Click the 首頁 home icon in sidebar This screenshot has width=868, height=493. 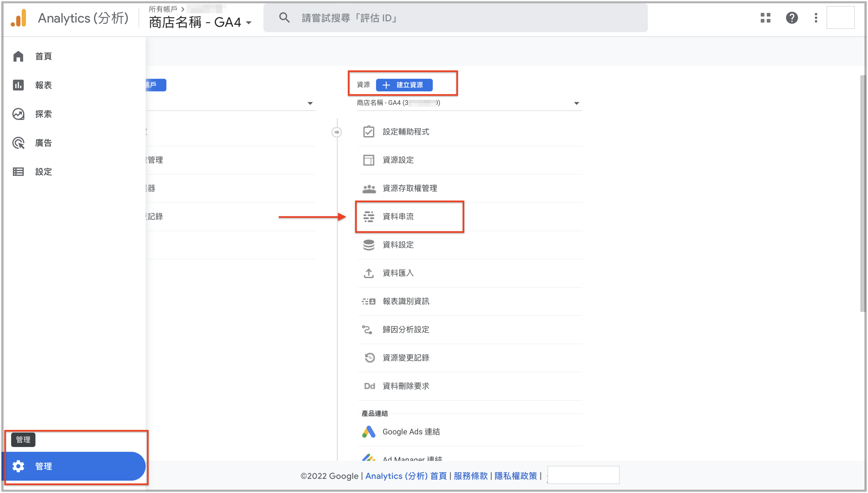coord(18,56)
